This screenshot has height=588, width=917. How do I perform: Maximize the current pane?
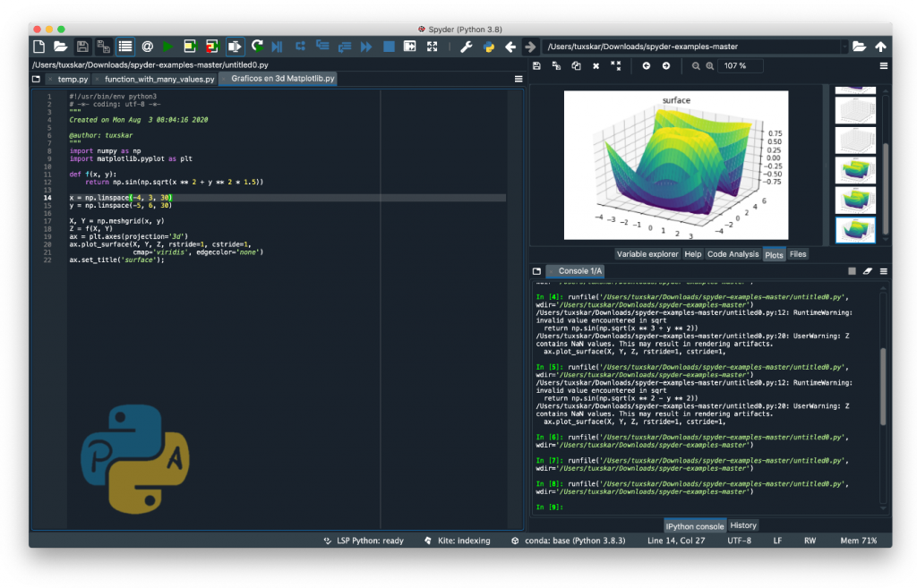(410, 47)
